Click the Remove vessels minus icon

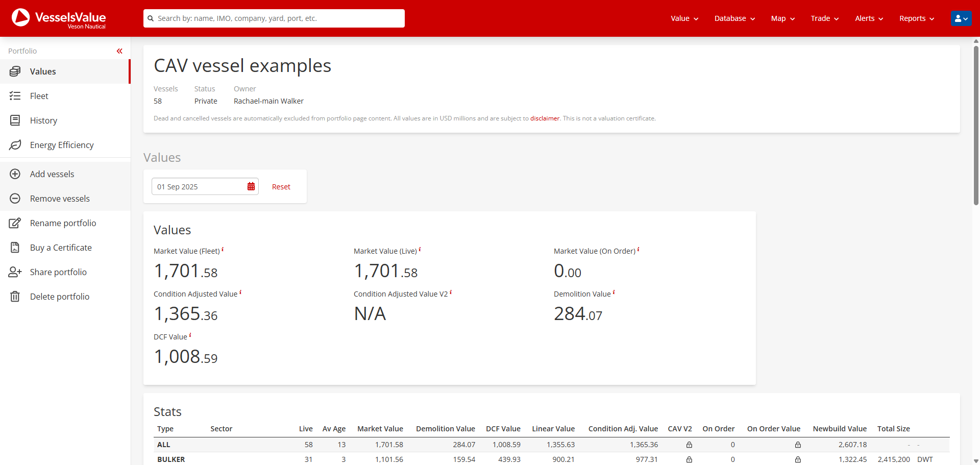pyautogui.click(x=15, y=199)
